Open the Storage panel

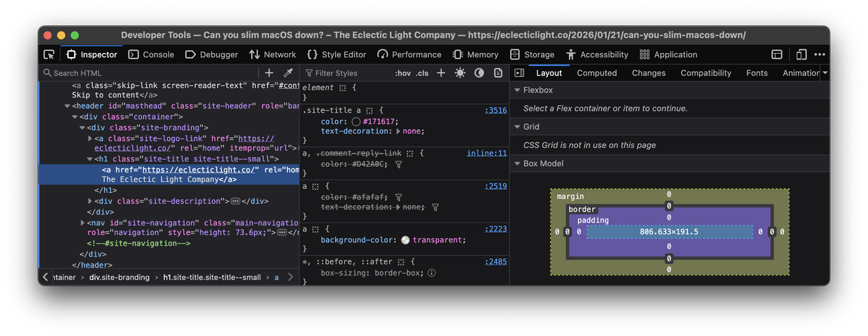[x=532, y=54]
